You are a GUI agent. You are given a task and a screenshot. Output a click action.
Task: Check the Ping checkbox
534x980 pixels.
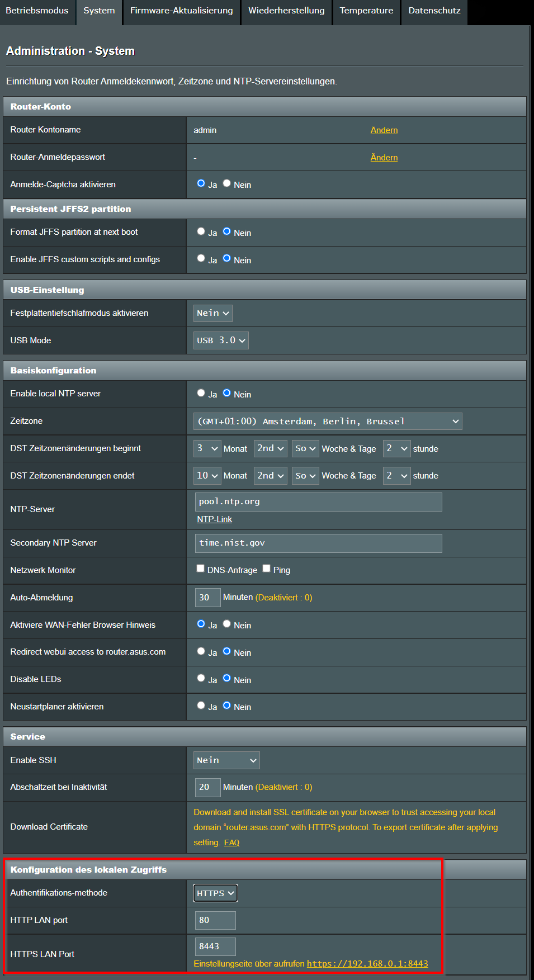[x=267, y=569]
